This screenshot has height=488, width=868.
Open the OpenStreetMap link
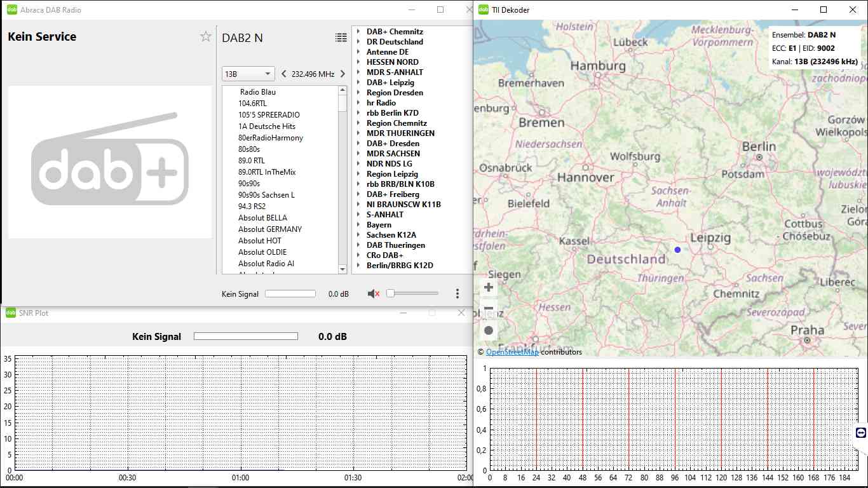tap(512, 352)
